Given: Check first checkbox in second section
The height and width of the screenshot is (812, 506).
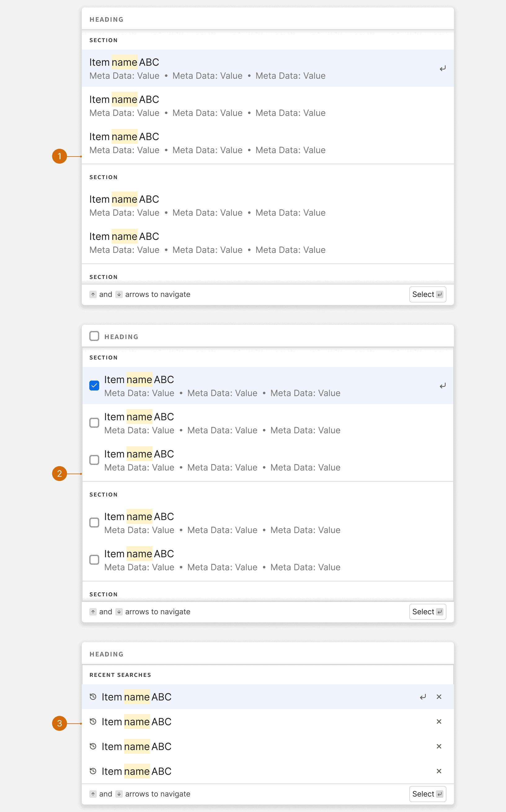Looking at the screenshot, I should pos(94,523).
